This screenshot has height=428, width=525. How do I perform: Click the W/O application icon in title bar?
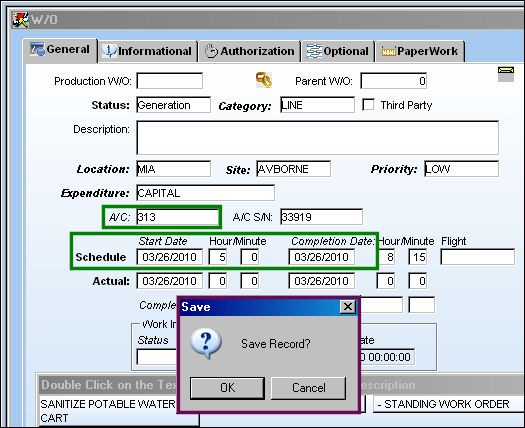click(x=21, y=20)
